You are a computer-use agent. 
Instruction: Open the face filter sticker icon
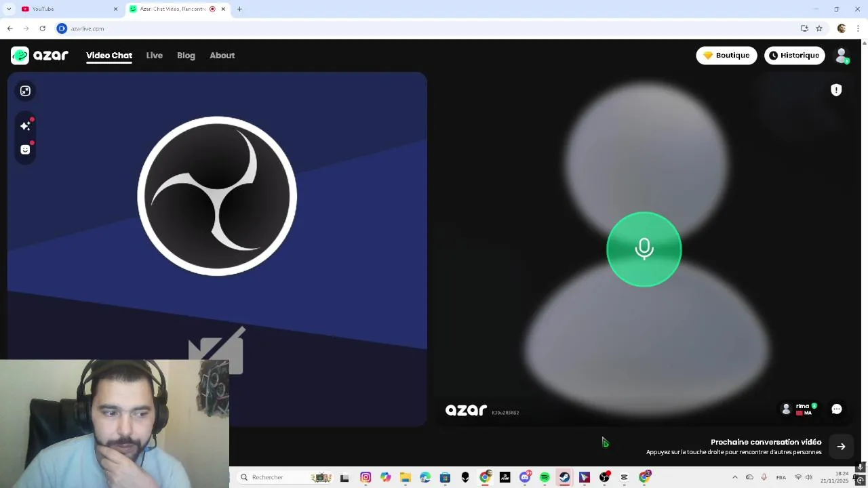tap(25, 150)
